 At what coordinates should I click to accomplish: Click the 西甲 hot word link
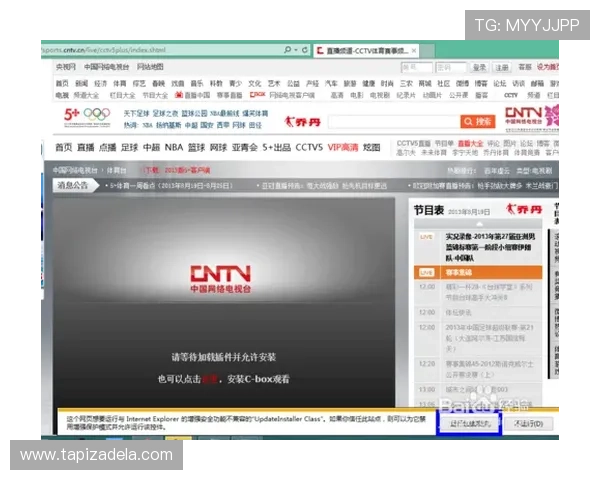point(223,125)
